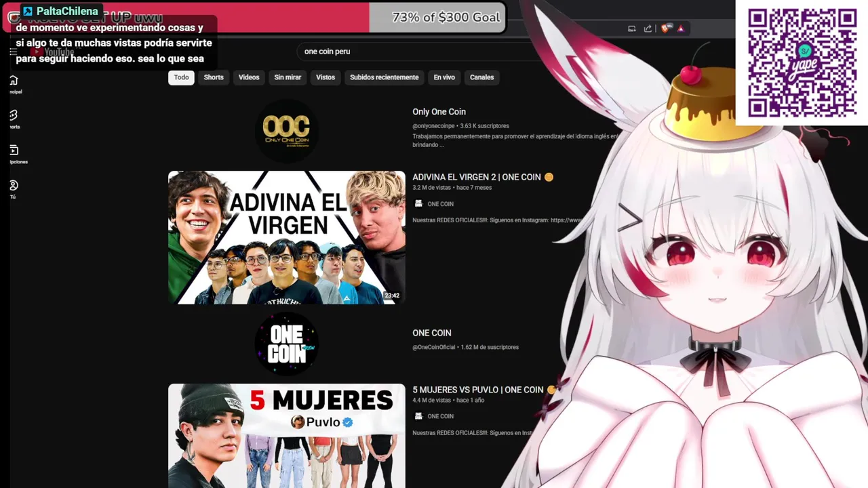Screen dimensions: 868x488
Task: Open Brave Shields lion icon
Action: pyautogui.click(x=665, y=28)
